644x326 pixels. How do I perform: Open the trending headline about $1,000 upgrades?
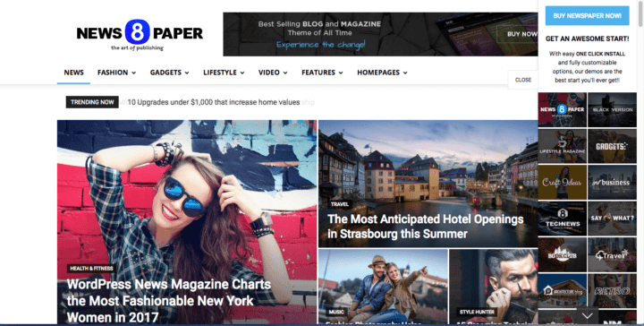coord(214,102)
